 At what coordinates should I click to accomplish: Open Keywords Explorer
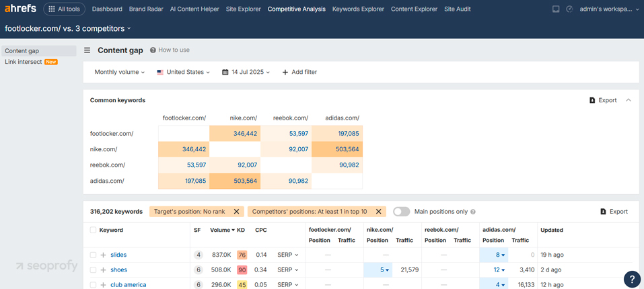tap(358, 9)
